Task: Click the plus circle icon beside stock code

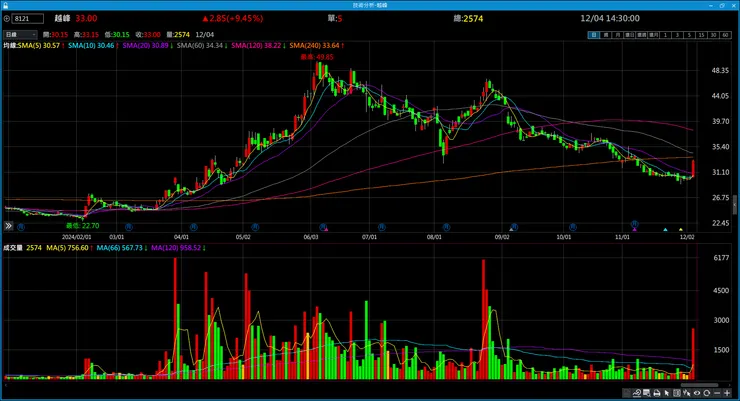Action: [x=7, y=18]
